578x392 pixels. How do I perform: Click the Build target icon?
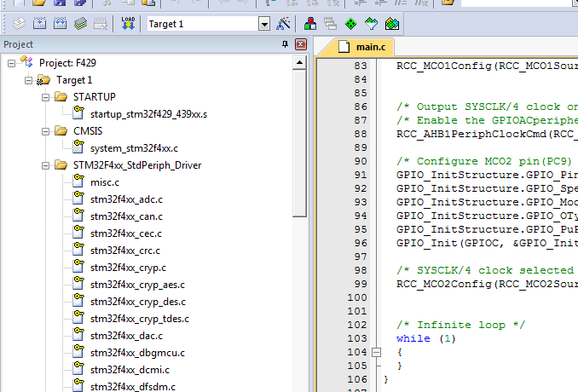click(x=38, y=24)
